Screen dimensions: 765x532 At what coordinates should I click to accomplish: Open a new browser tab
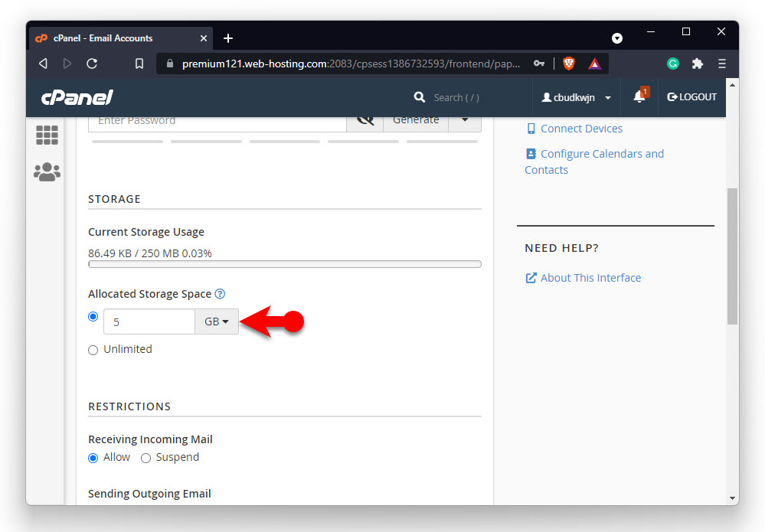(228, 38)
